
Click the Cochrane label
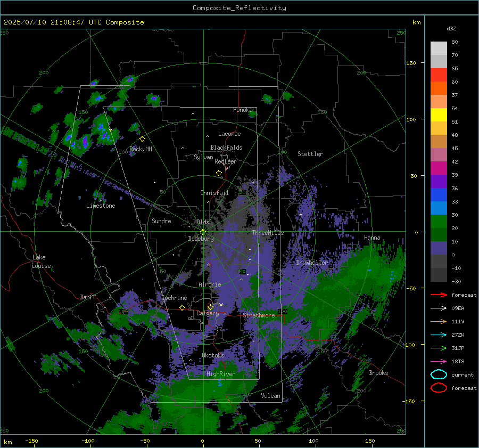[174, 298]
